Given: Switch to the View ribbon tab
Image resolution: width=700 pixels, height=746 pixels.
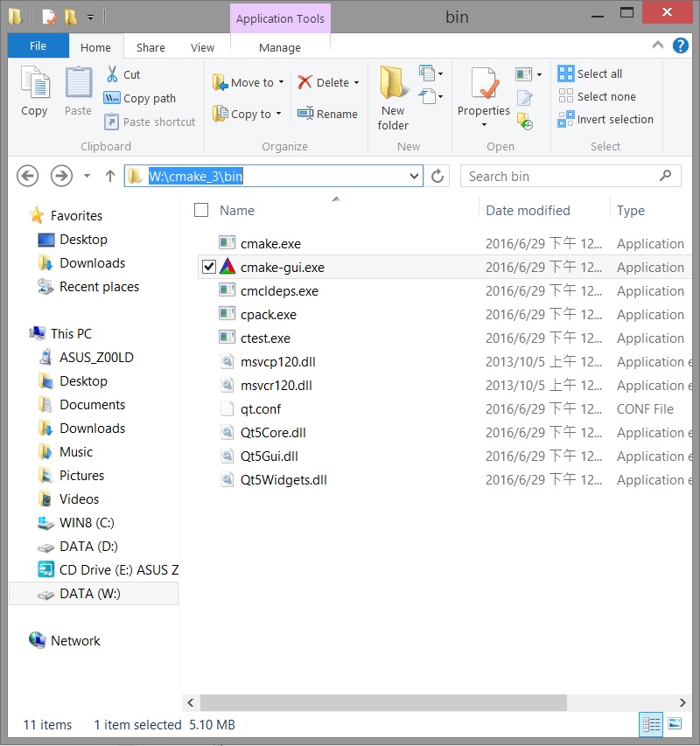Looking at the screenshot, I should [x=202, y=47].
